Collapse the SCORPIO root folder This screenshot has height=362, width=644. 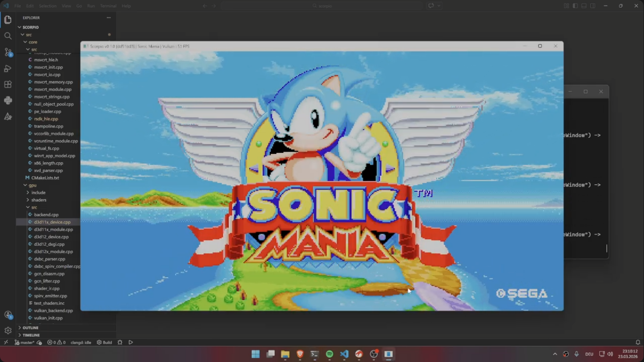pos(30,27)
